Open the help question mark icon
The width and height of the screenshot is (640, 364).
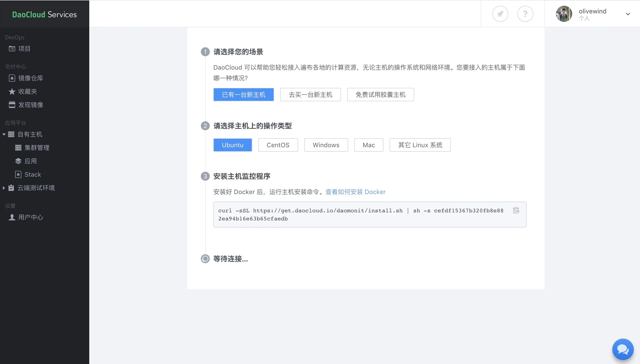(525, 14)
